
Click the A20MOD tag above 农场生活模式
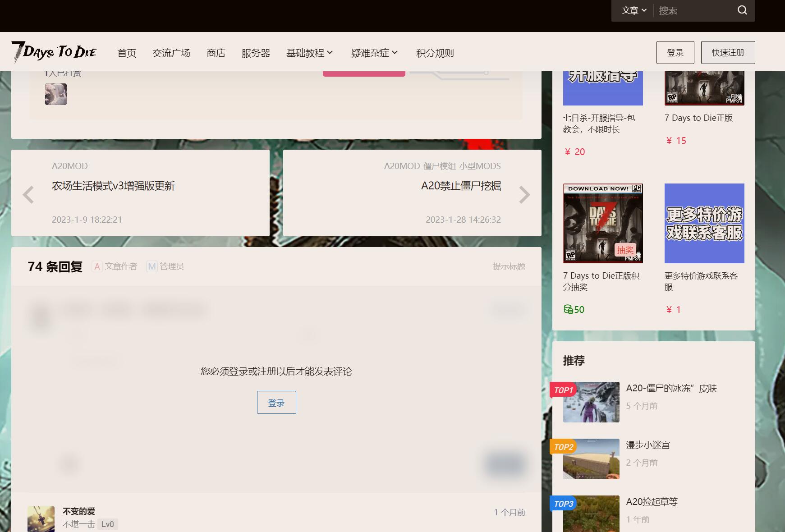[70, 166]
